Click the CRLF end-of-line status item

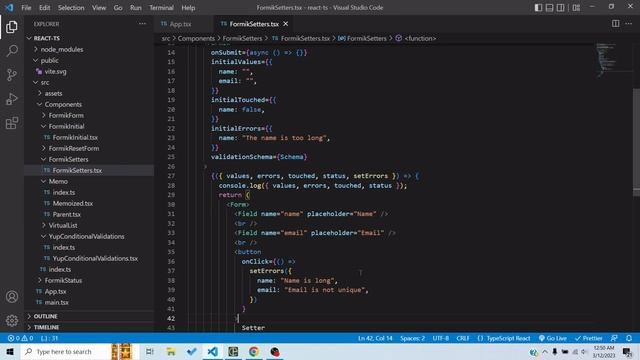coord(463,338)
